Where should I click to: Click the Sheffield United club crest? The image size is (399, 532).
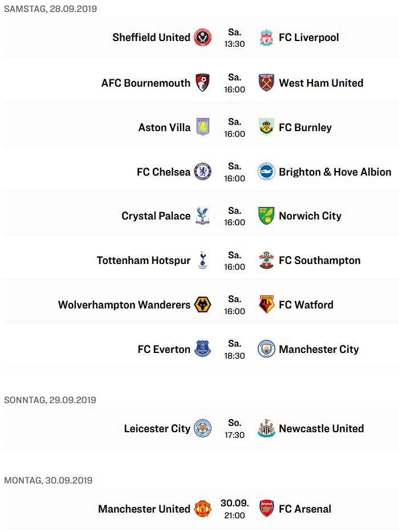tap(202, 37)
